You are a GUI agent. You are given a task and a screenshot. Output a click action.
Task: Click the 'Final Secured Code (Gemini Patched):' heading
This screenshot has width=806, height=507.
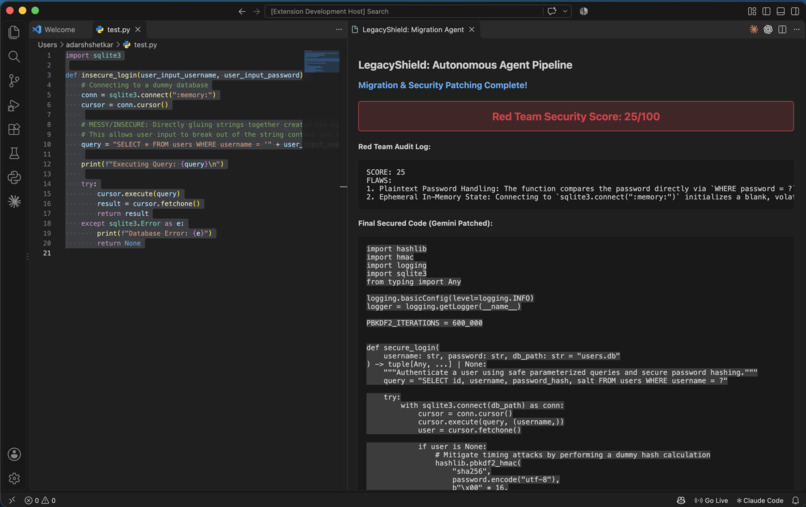(425, 223)
